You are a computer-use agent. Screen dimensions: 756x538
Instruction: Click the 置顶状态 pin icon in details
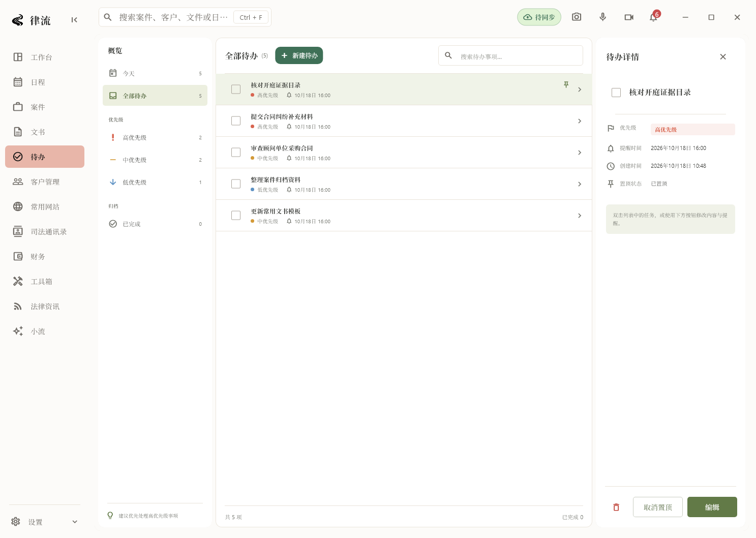(x=611, y=184)
